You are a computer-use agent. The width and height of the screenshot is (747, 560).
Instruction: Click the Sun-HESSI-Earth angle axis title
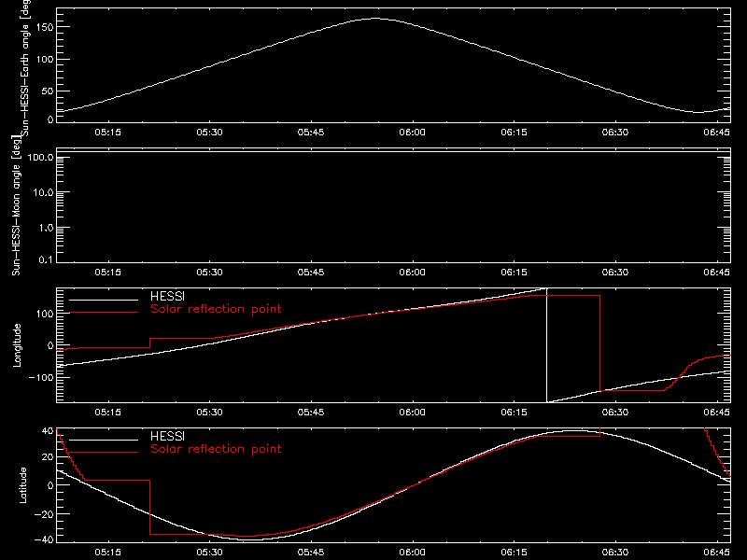[25, 67]
